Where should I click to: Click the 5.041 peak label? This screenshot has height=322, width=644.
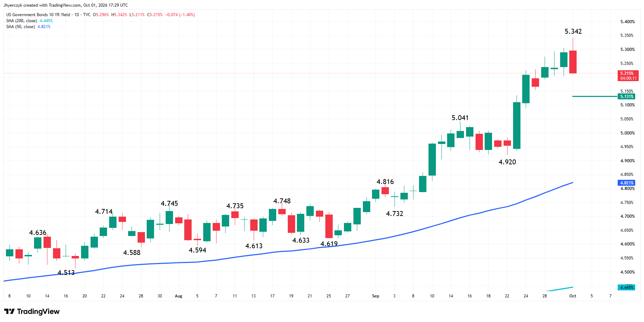coord(460,118)
